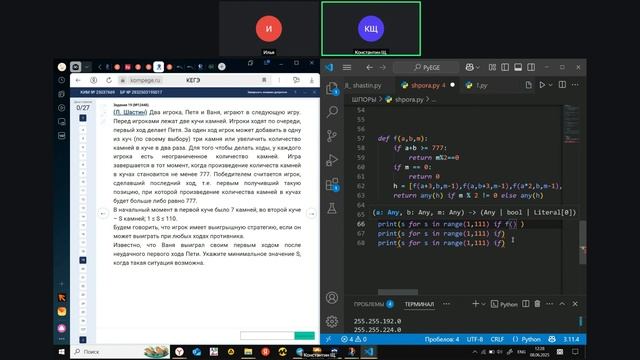This screenshot has height=360, width=640.
Task: Submit the answer with green button
Action: click(x=304, y=336)
